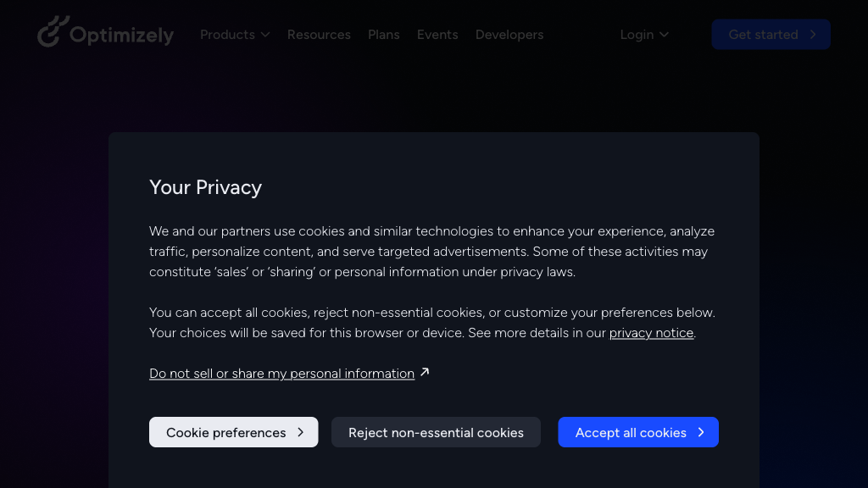This screenshot has width=868, height=488.
Task: Reject non-essential cookies
Action: coord(436,432)
